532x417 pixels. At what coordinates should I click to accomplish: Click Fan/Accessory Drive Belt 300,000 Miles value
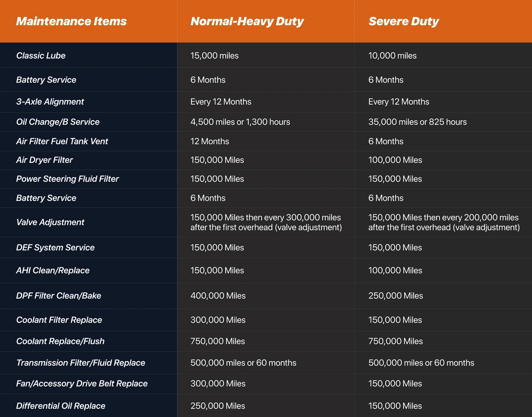tap(218, 384)
